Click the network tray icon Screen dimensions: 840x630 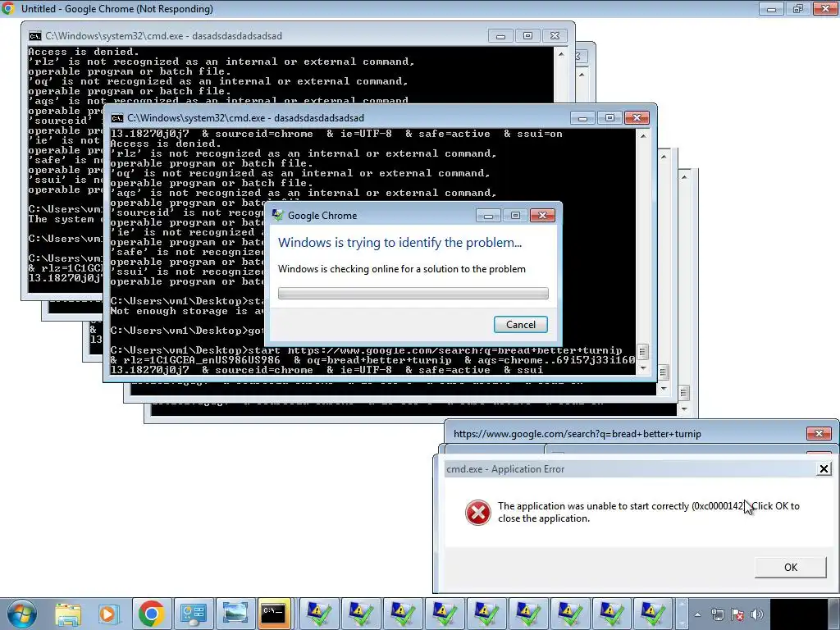tap(717, 614)
